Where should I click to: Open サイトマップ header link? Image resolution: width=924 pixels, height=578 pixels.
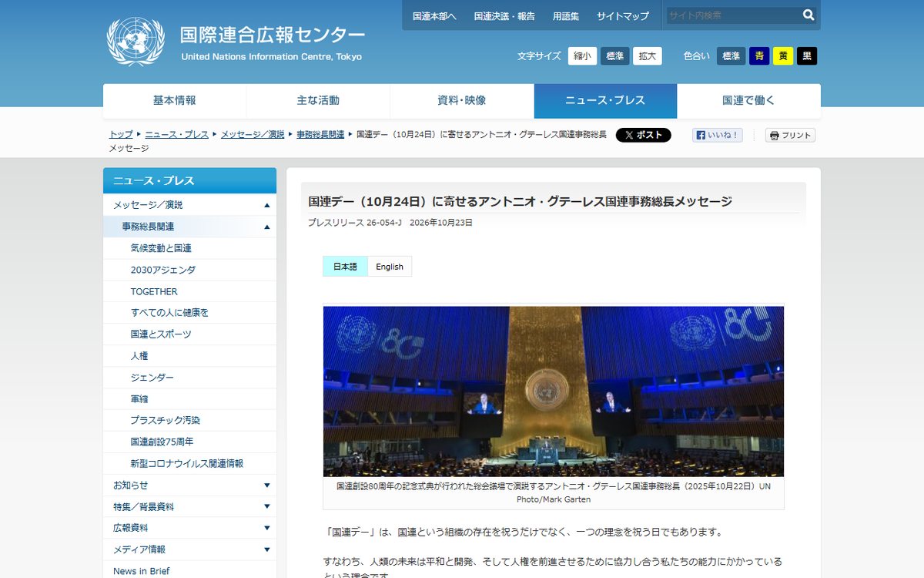623,15
